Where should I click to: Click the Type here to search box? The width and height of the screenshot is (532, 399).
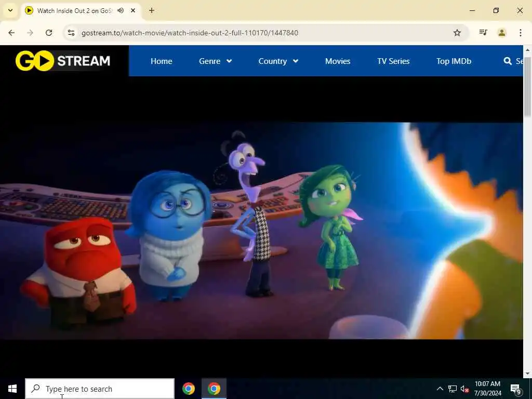tap(100, 389)
